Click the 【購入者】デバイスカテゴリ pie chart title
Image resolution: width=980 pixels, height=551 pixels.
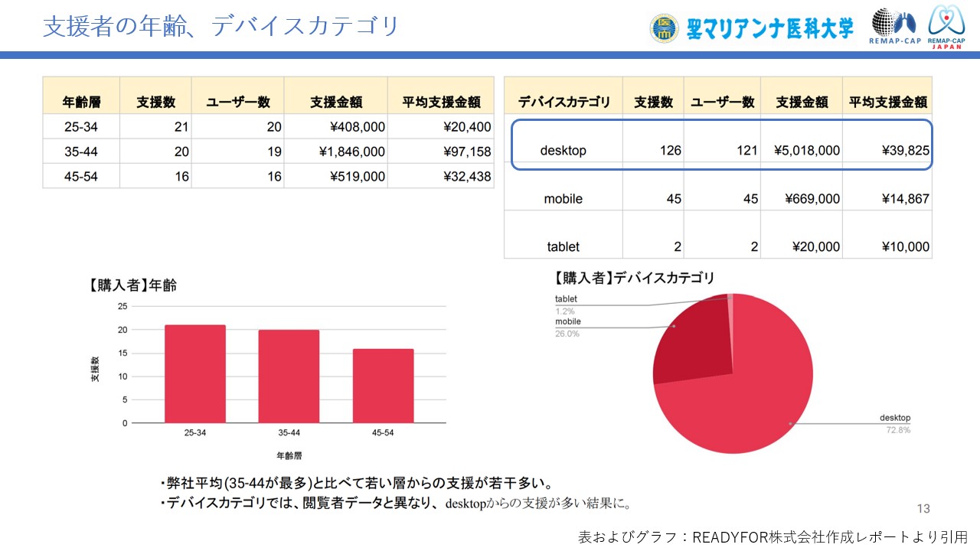[x=634, y=278]
